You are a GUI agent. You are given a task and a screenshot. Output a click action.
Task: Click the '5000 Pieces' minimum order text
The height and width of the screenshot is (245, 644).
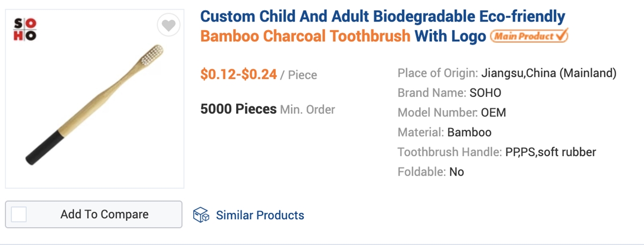(238, 109)
